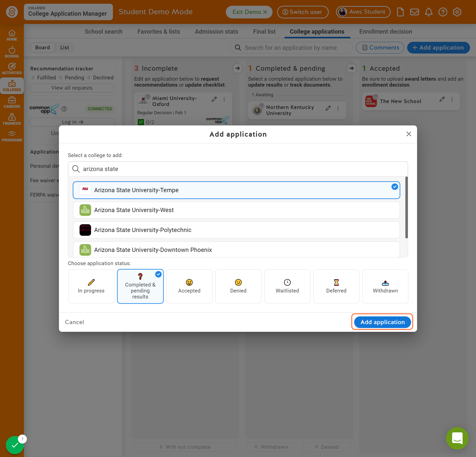476x457 pixels.
Task: Select Withdrawn status
Action: click(385, 286)
